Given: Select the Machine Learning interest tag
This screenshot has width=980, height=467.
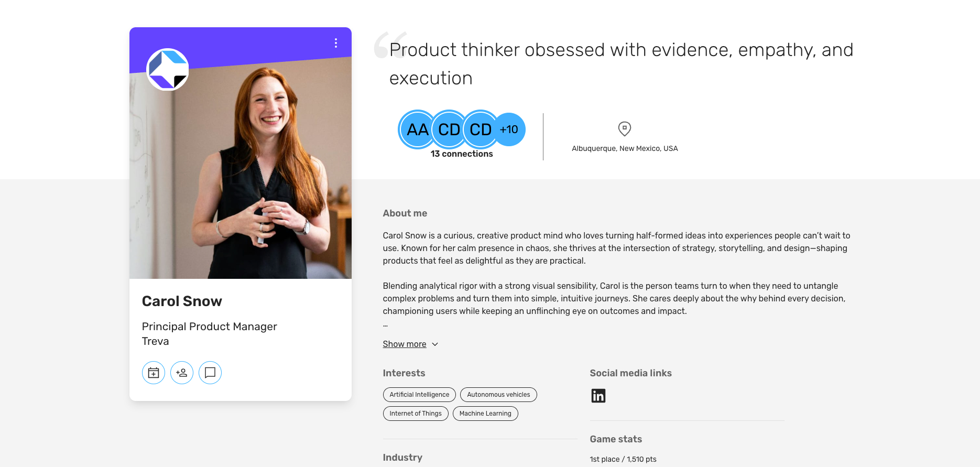Looking at the screenshot, I should click(485, 414).
